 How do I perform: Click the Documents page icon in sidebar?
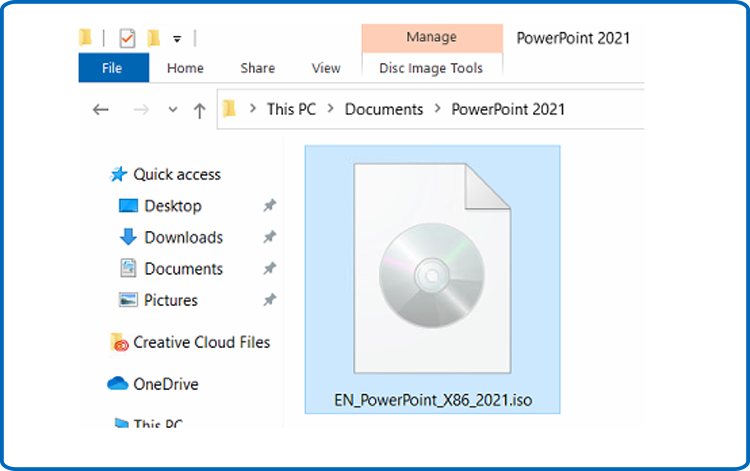tap(128, 268)
